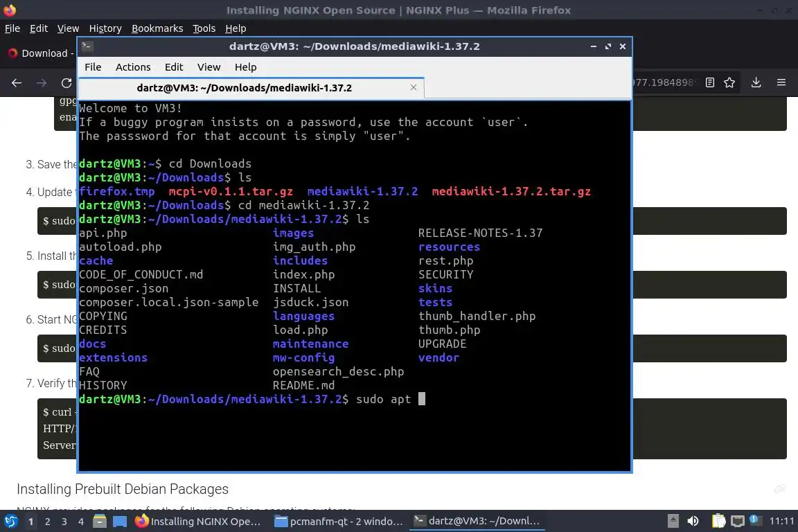Open Firefox Help menu
Screen dimensions: 798x532
pos(236,28)
